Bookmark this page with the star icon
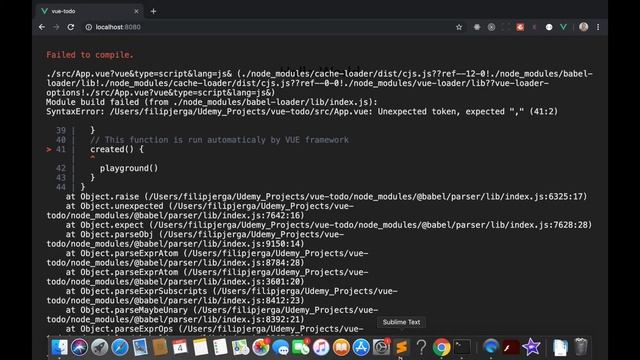Image resolution: width=640 pixels, height=360 pixels. (x=459, y=27)
